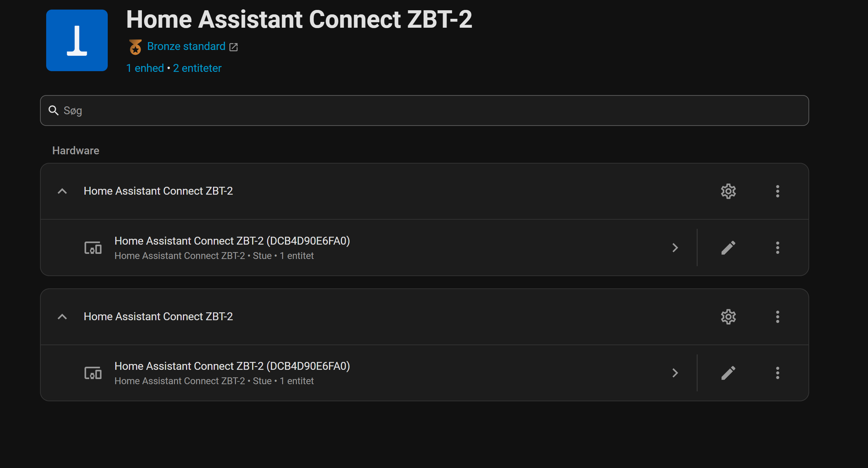Click the blue integration logo

point(77,40)
